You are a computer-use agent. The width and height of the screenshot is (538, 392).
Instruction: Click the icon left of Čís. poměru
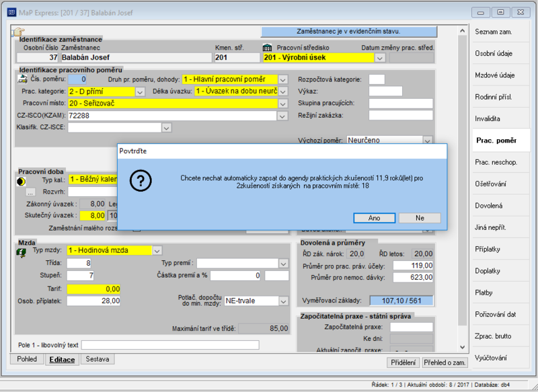pyautogui.click(x=22, y=79)
